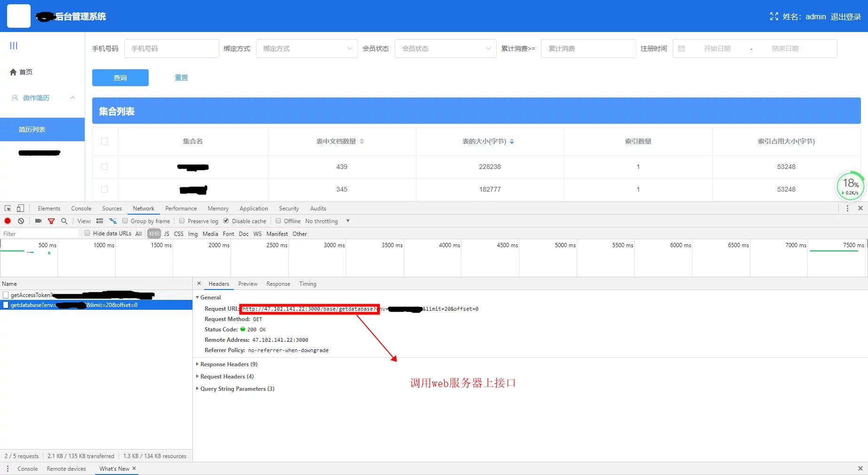Viewport: 868px width, 475px height.
Task: Switch to large request rows view
Action: pos(100,221)
